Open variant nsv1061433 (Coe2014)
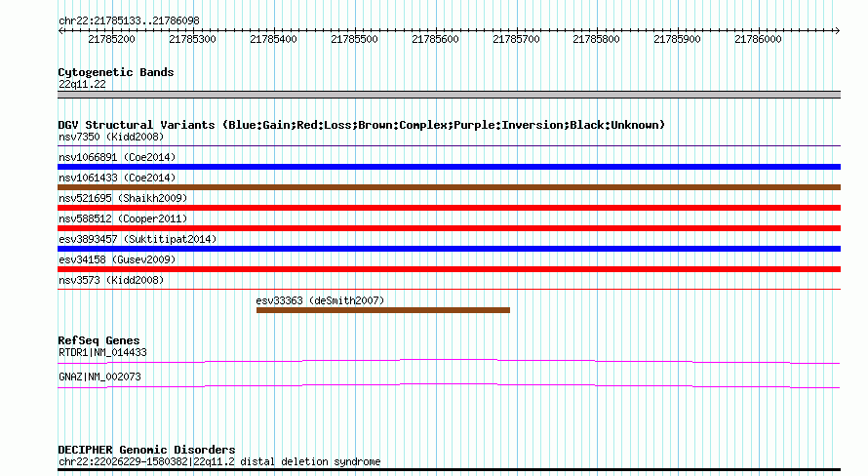Image resolution: width=868 pixels, height=476 pixels. [x=117, y=178]
